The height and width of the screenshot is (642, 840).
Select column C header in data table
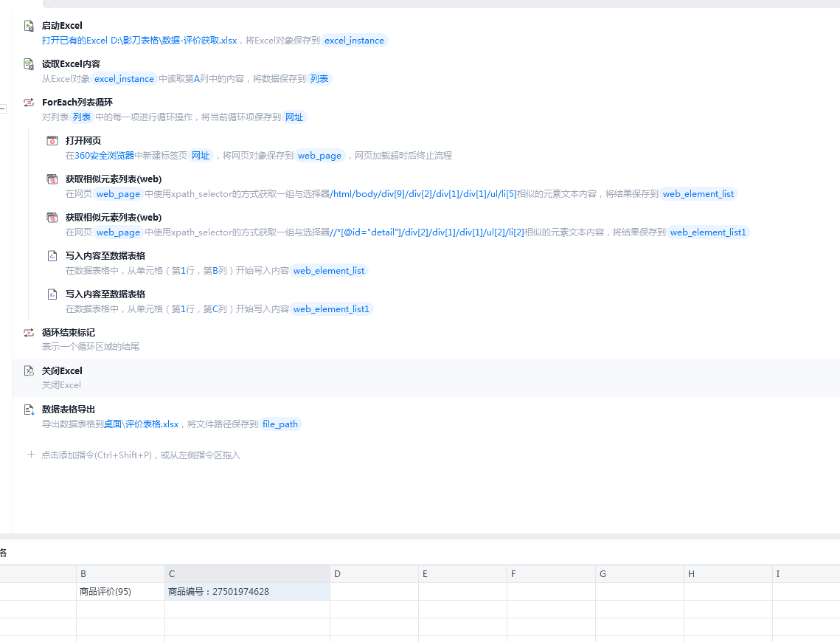248,574
